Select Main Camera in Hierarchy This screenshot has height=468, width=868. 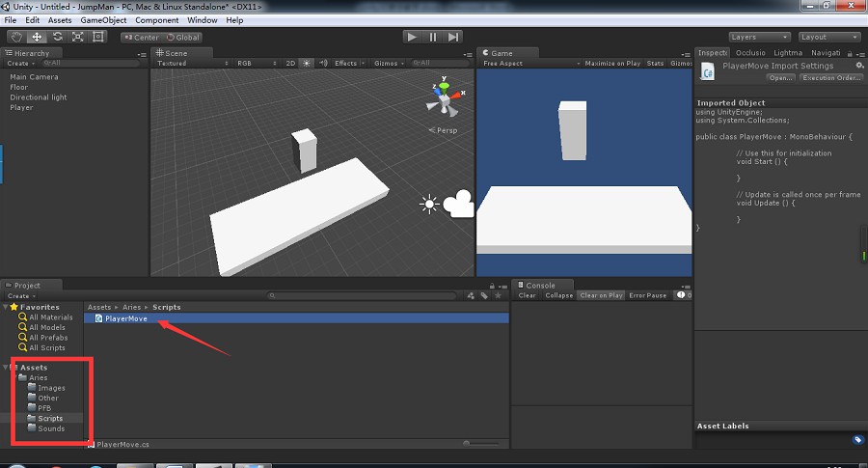[x=34, y=77]
